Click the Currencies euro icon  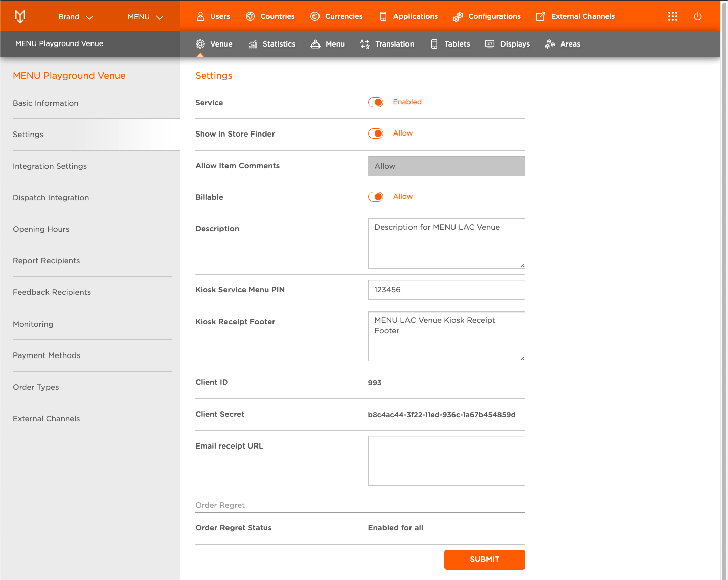coord(315,16)
